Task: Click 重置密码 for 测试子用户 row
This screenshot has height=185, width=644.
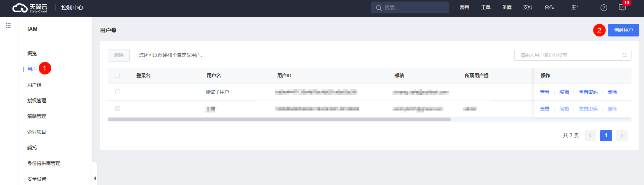Action: point(588,92)
